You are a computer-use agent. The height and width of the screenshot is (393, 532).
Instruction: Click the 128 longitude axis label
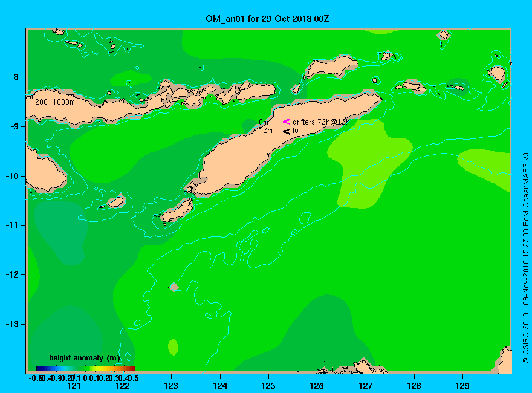pos(414,386)
